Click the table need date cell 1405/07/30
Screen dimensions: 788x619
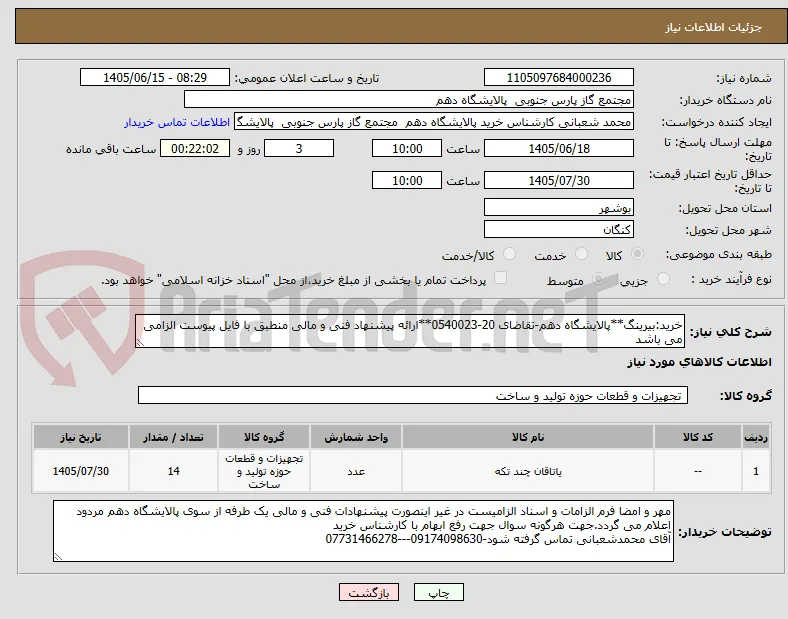pos(80,471)
